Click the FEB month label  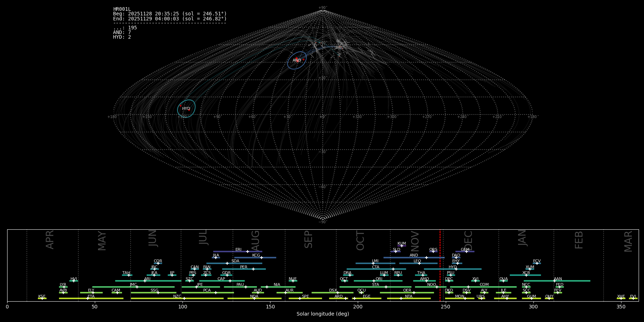point(579,240)
